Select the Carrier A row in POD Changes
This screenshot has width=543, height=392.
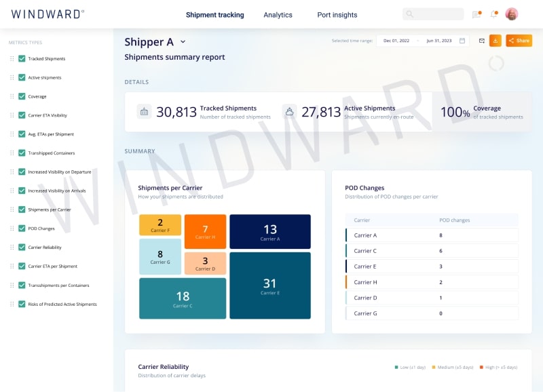point(432,235)
